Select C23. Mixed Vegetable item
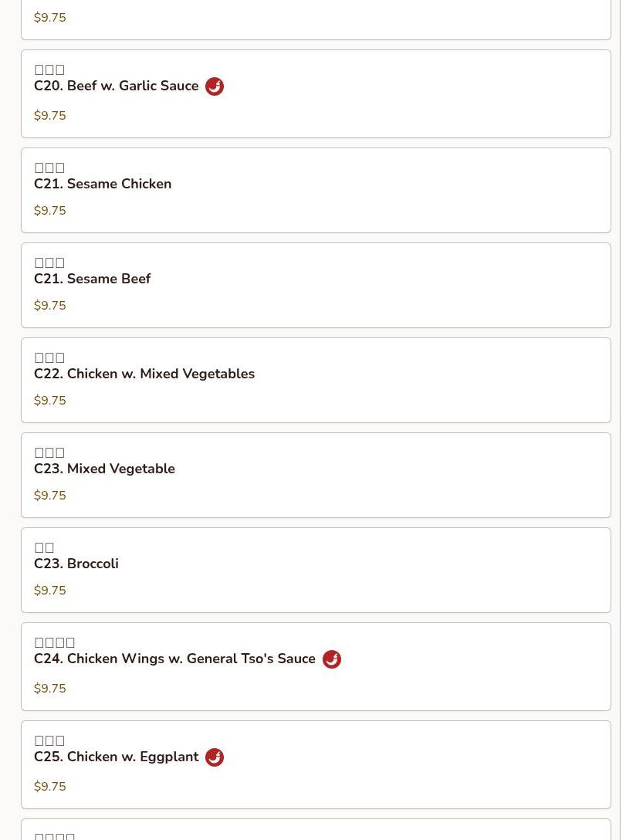The image size is (636, 840). click(316, 475)
